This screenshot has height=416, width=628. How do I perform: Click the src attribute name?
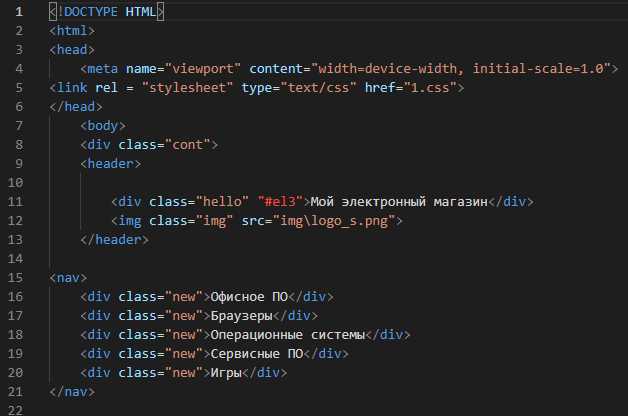point(253,221)
